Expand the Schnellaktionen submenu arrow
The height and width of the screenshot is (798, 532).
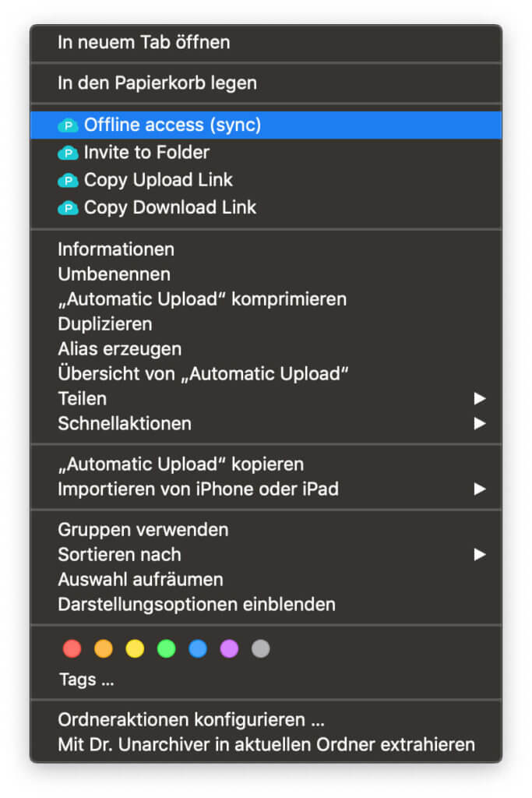480,424
